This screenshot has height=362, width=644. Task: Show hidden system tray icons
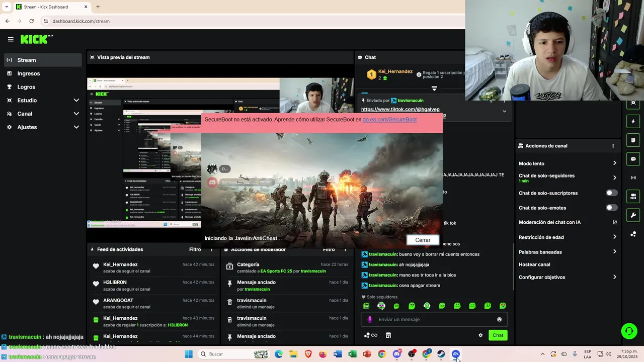point(542,354)
